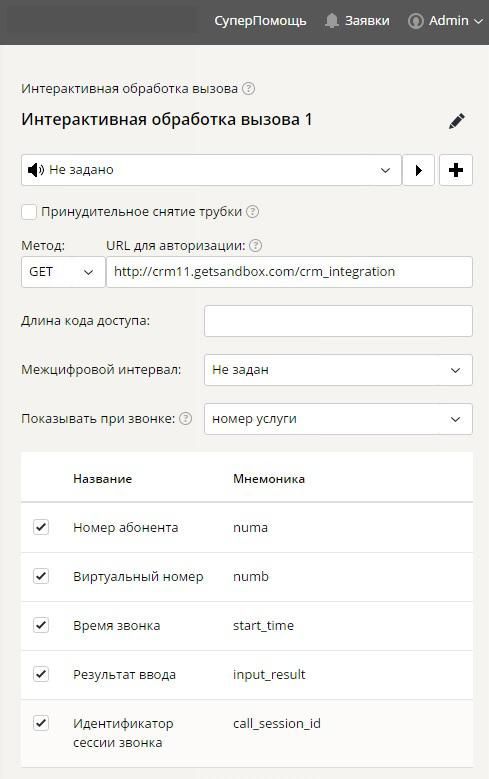Play the selected audio message

tap(418, 170)
